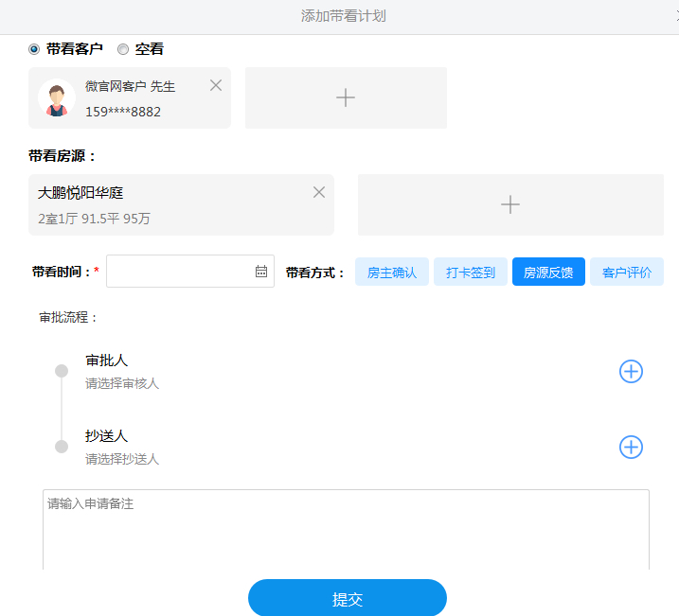
Task: Click the 微官网客户 先生 customer name
Action: tap(131, 86)
